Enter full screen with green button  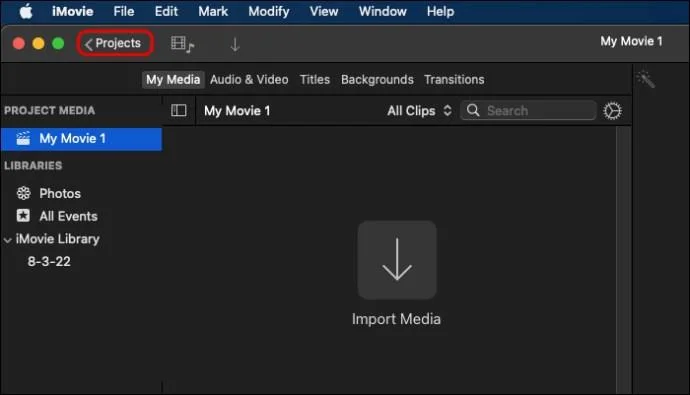(x=58, y=44)
